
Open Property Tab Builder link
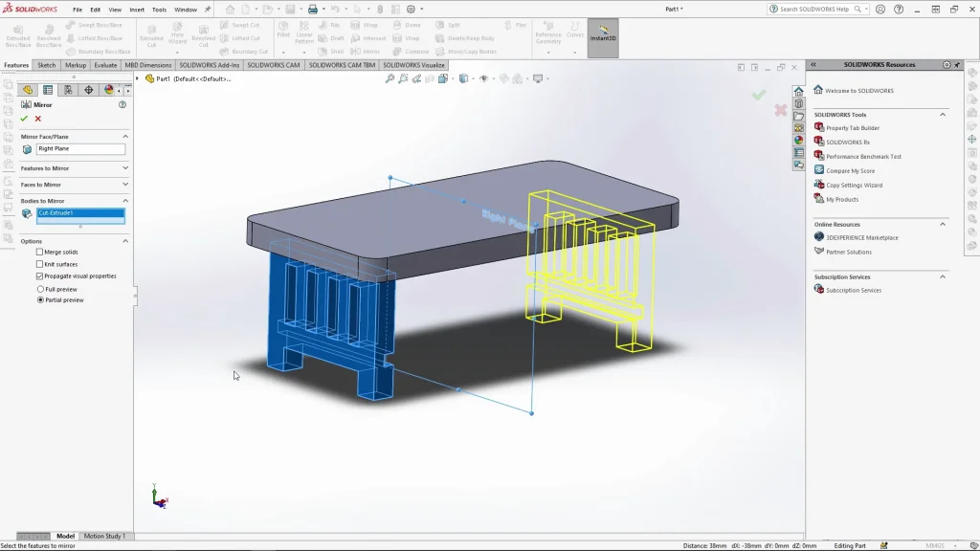(x=852, y=128)
